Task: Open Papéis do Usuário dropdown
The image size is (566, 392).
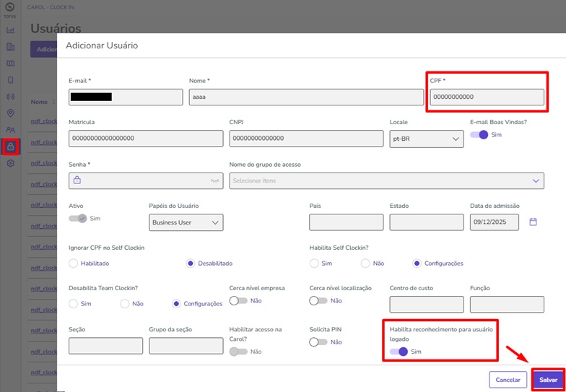Action: point(186,222)
